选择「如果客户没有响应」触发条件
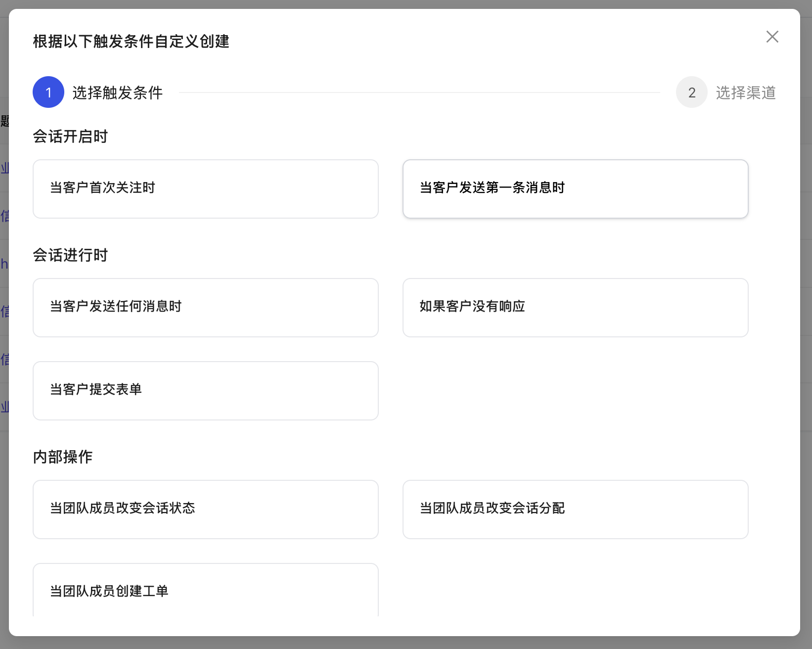812x649 pixels. point(575,307)
